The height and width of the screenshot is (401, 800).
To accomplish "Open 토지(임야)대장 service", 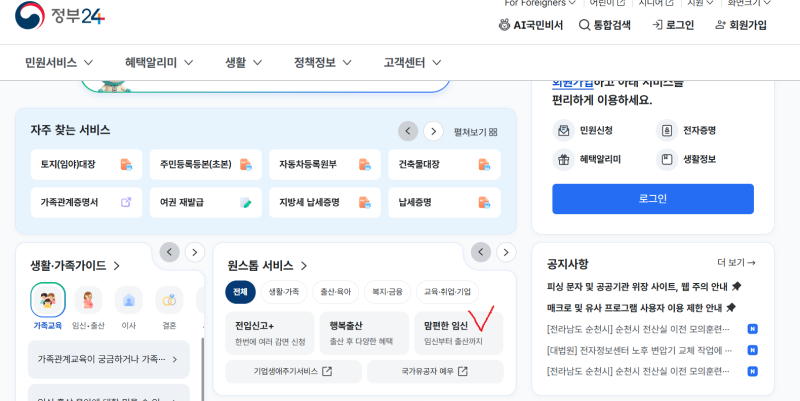I will [86, 165].
